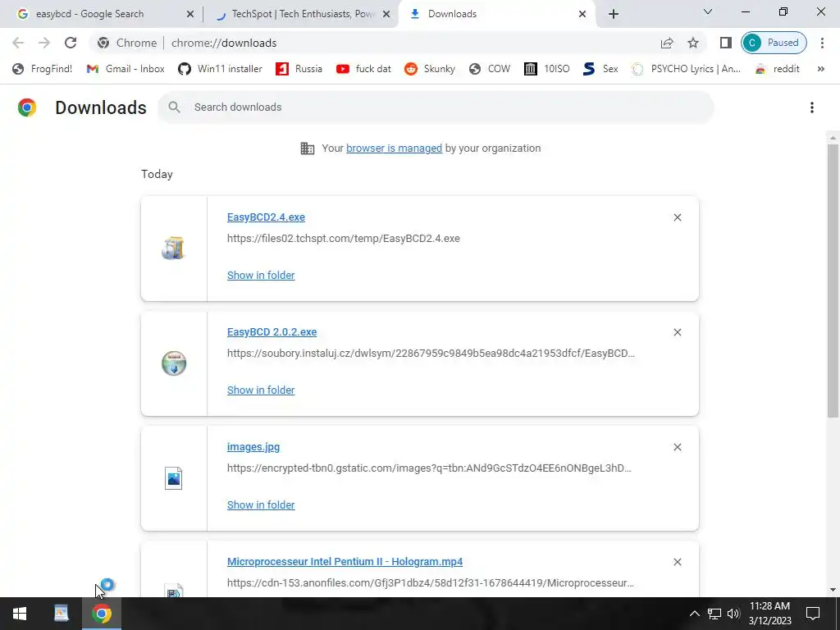Switch to the TechSpot tab

pos(302,14)
